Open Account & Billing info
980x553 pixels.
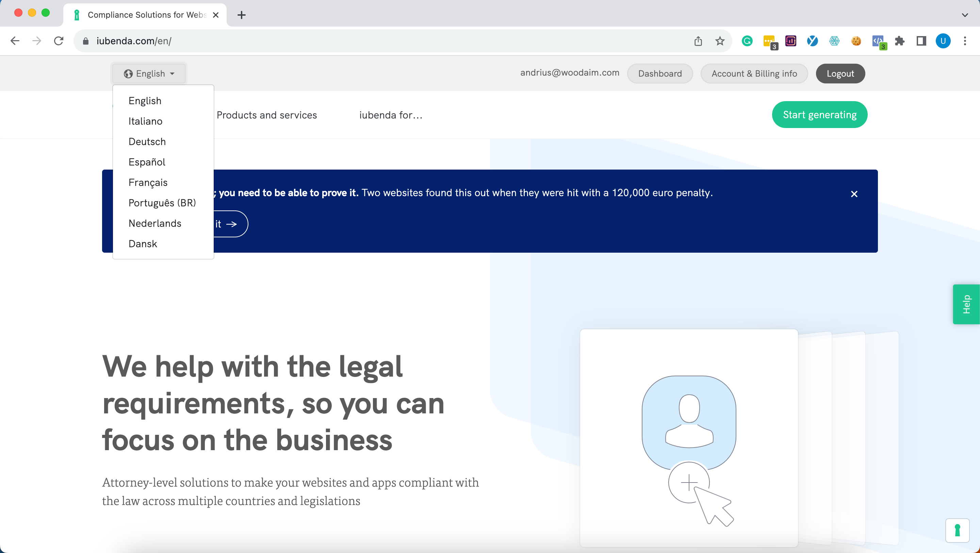[x=754, y=74]
